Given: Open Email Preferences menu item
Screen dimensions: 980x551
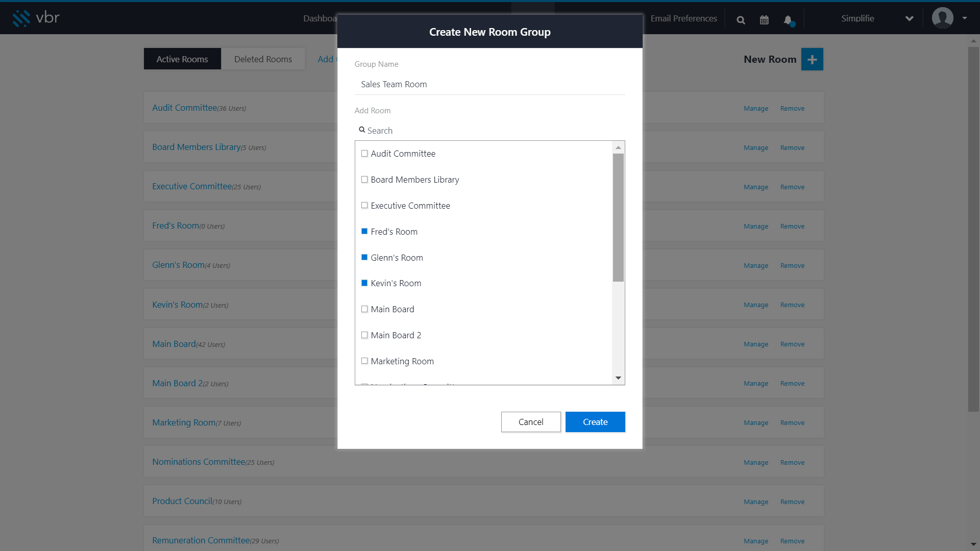Looking at the screenshot, I should (683, 18).
